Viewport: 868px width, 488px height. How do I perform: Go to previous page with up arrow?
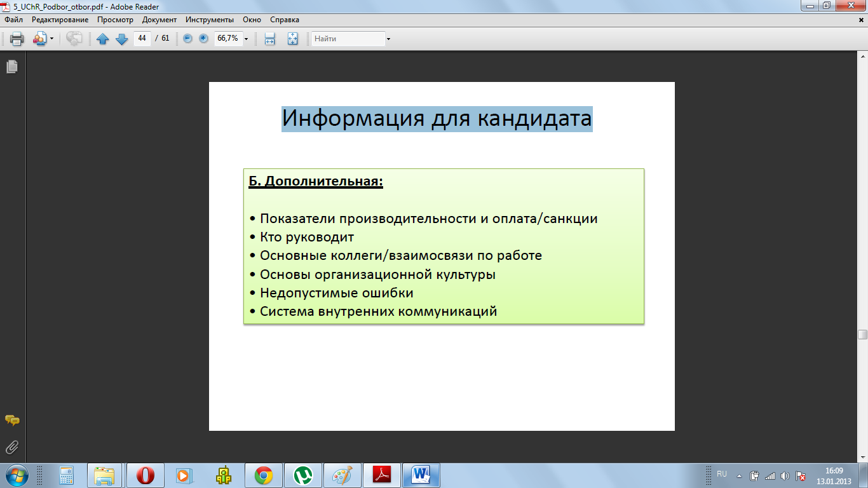tap(103, 39)
